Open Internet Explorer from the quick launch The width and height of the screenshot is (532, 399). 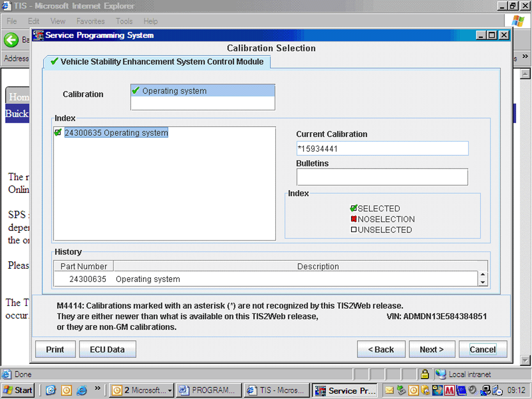[x=81, y=390]
